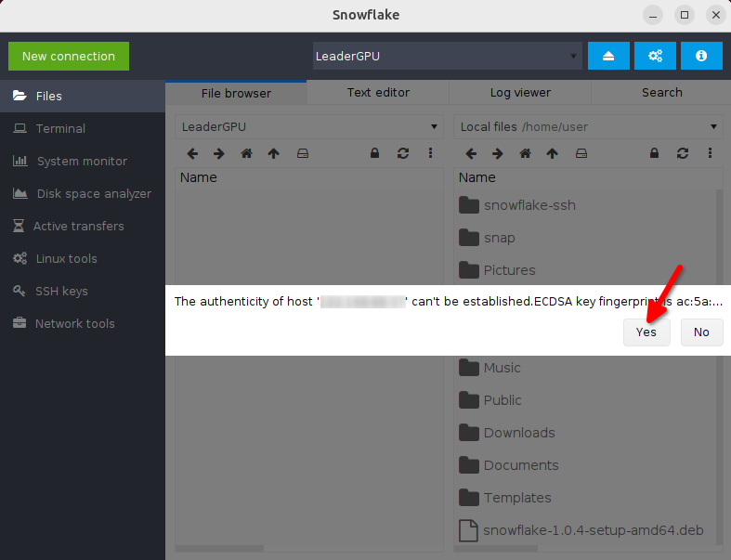
Task: Select the Downloads folder
Action: (x=587, y=433)
